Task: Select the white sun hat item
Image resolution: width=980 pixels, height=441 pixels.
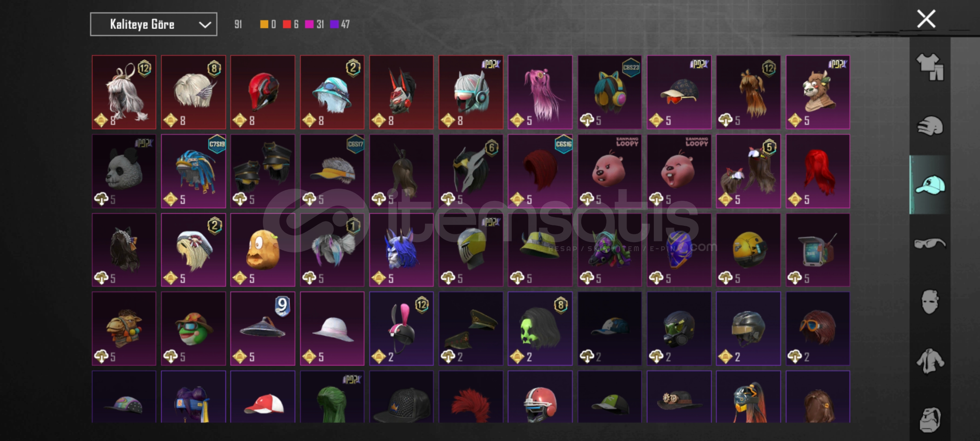Action: pos(332,328)
